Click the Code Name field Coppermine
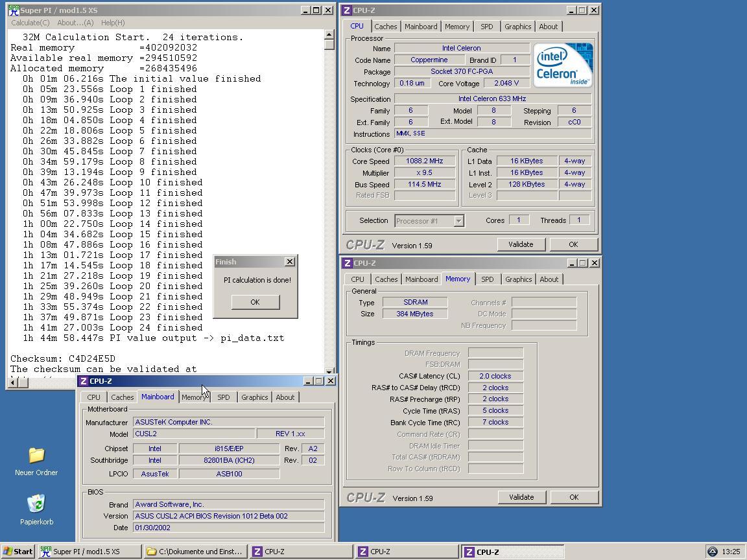Screen dimensions: 747x560 [429, 60]
